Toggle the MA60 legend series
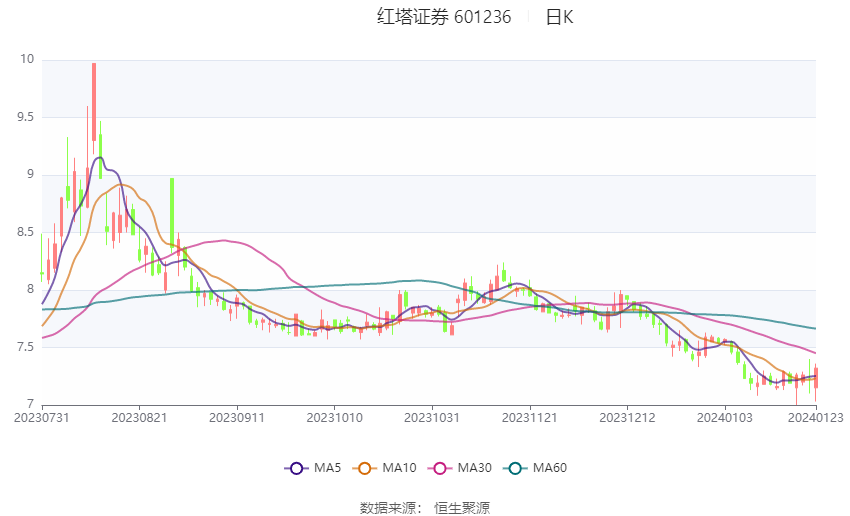 click(x=535, y=468)
